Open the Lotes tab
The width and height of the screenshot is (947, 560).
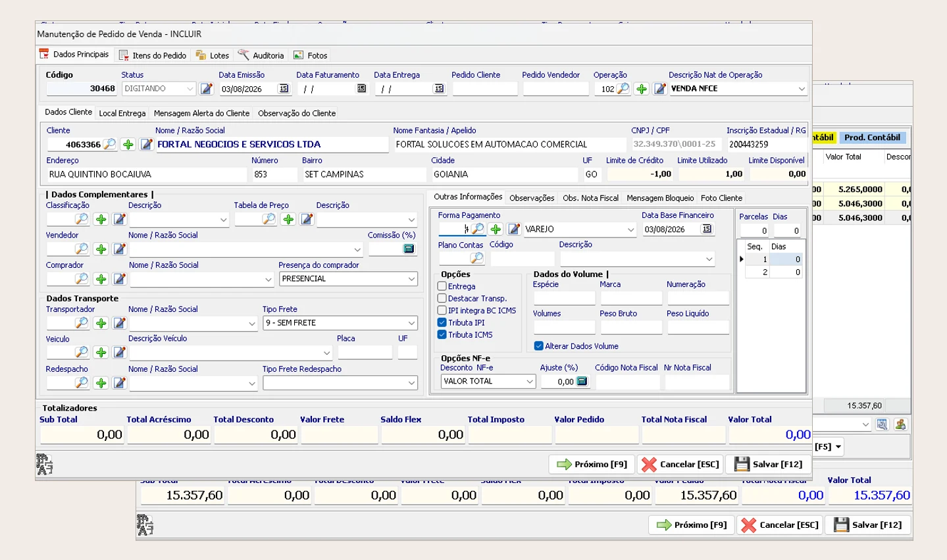tap(213, 55)
